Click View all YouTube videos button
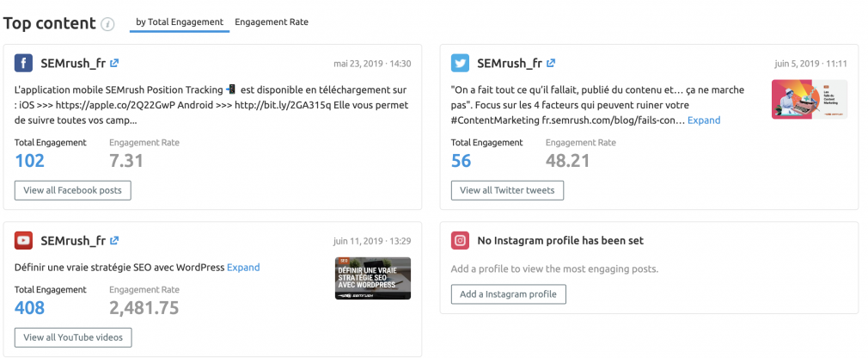Viewport: 868px width, 358px height. 73,337
